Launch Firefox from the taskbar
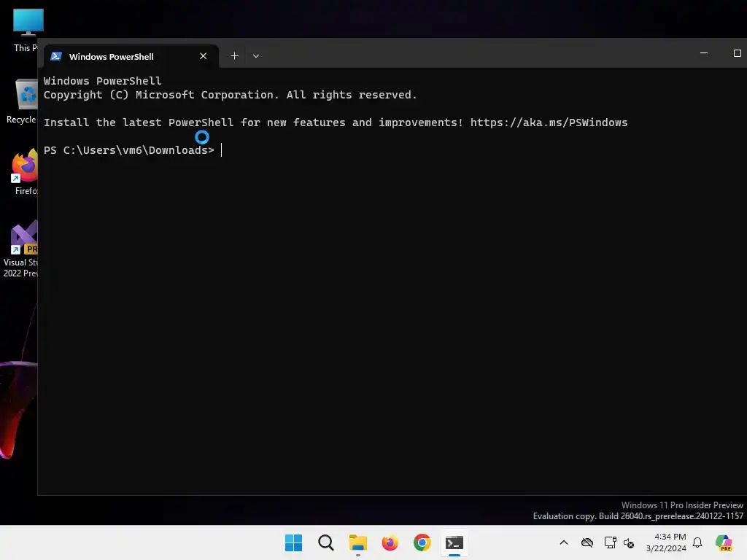747x560 pixels. 390,542
